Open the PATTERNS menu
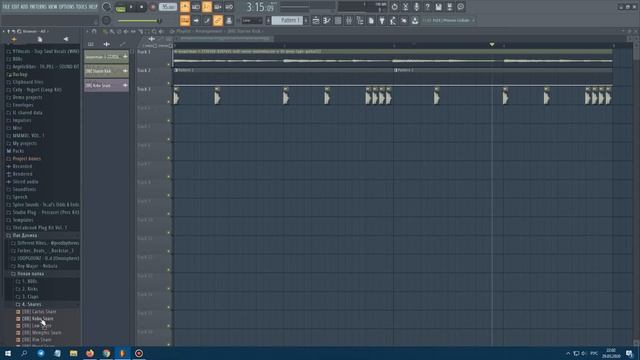640x360 pixels. [38, 7]
